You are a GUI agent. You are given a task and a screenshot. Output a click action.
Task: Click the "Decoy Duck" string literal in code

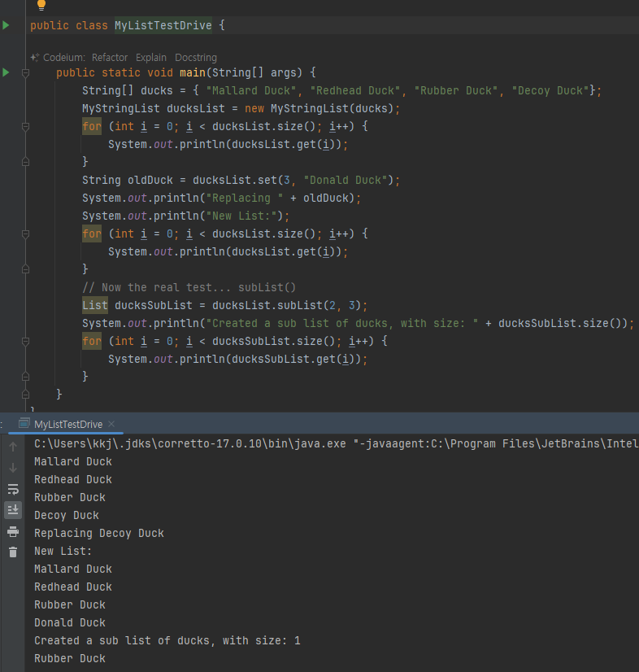click(550, 91)
